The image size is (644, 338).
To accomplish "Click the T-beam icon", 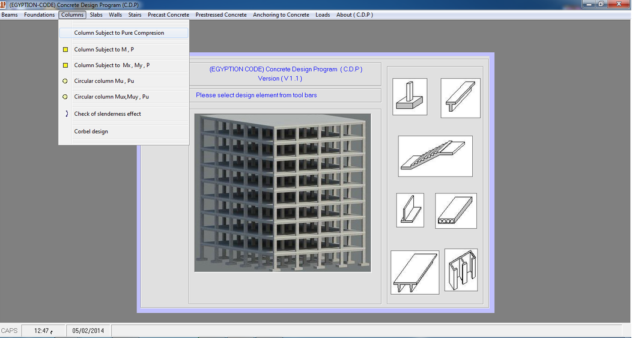I will point(460,98).
